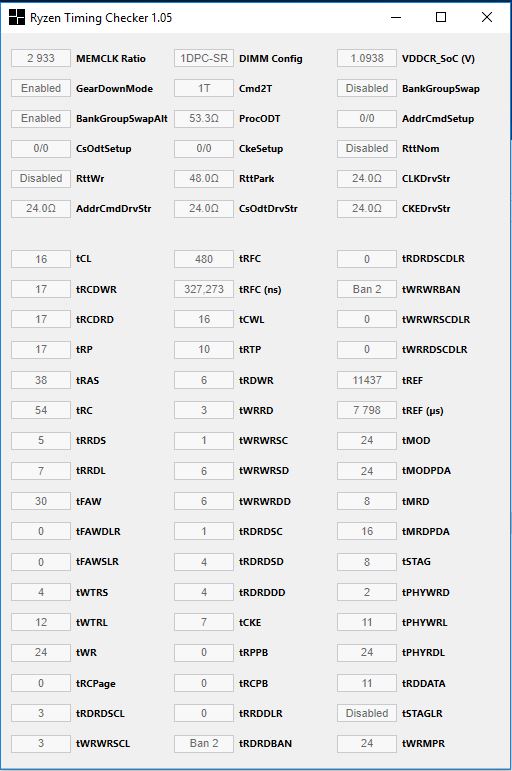The image size is (512, 771).
Task: Click the tRDWR value field
Action: (204, 380)
